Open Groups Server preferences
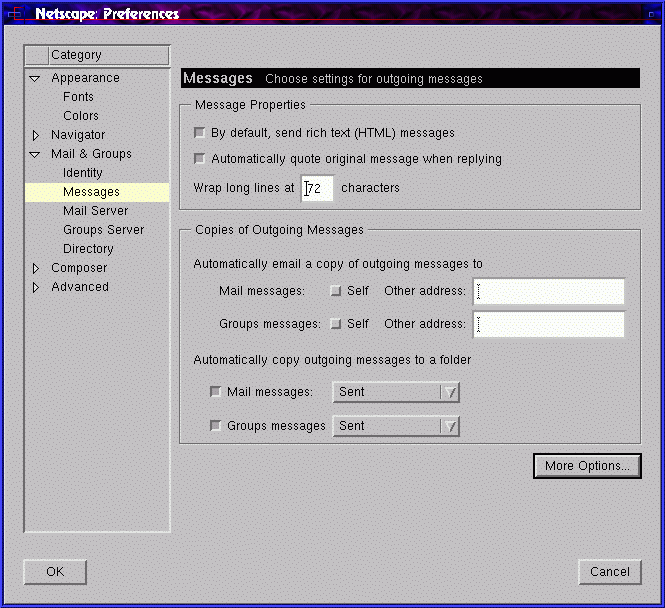 [103, 230]
